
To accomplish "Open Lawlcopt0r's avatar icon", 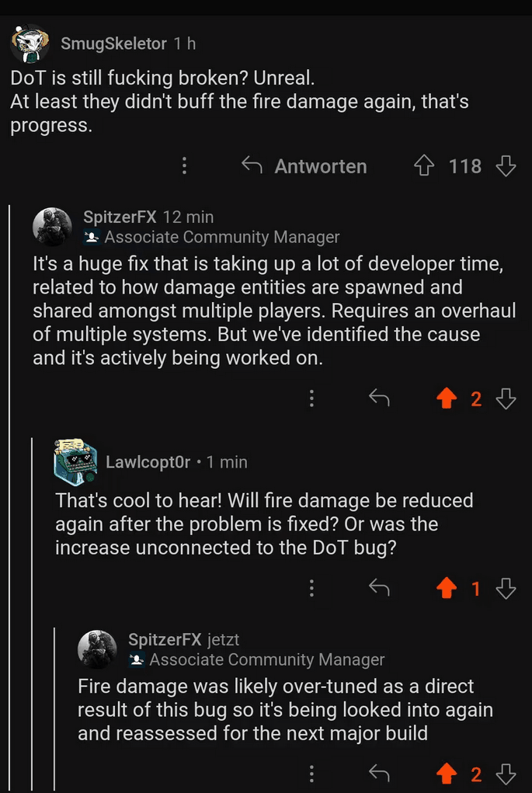I will pyautogui.click(x=75, y=461).
